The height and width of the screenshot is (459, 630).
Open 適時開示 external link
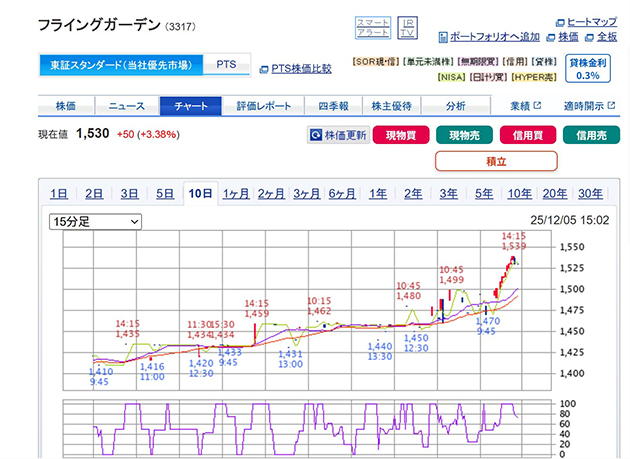tap(584, 105)
